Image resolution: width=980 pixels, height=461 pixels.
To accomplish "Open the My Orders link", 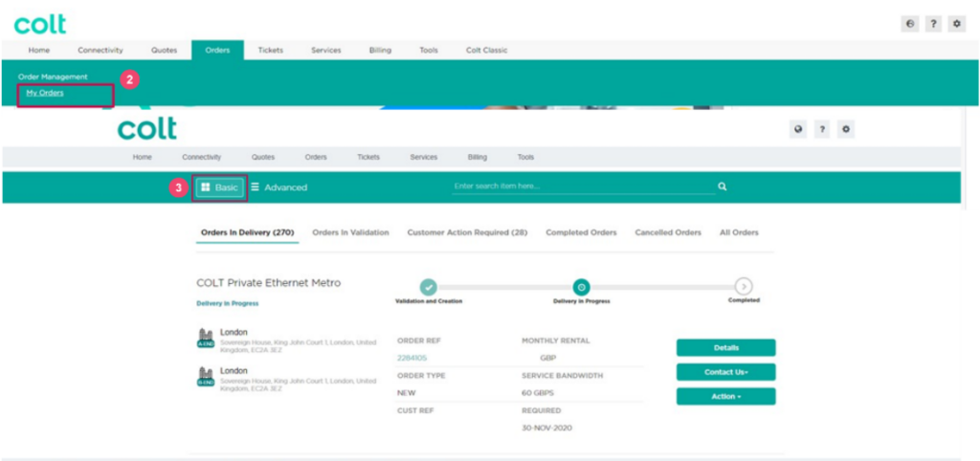I will 45,93.
